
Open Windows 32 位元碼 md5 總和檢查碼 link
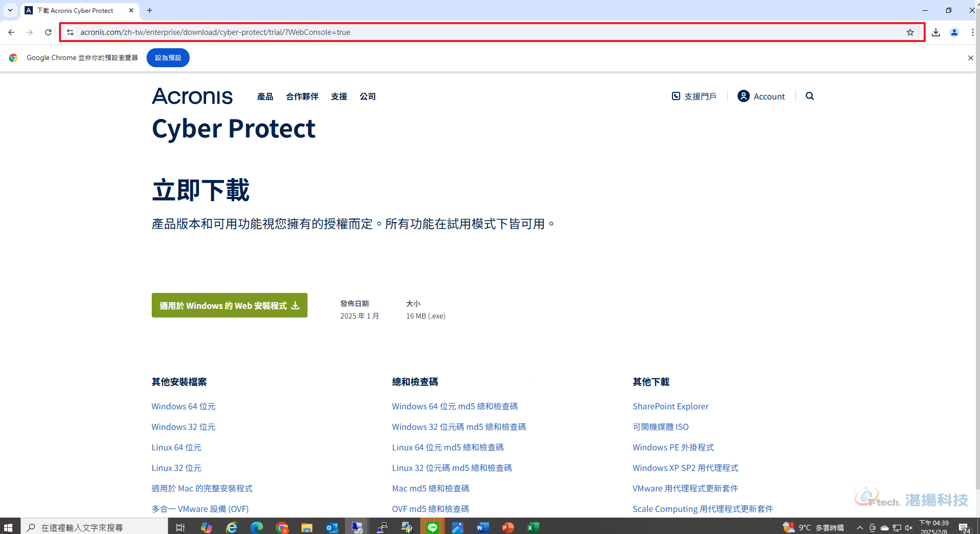[459, 427]
